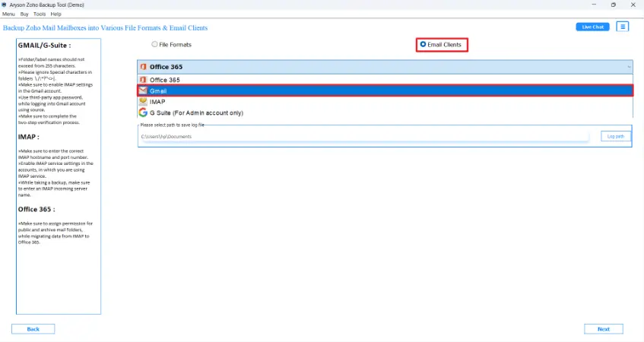
Task: Open the Menu menu
Action: [x=8, y=14]
